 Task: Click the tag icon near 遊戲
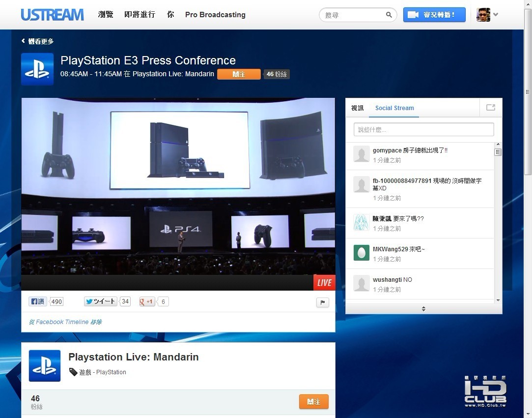(73, 372)
